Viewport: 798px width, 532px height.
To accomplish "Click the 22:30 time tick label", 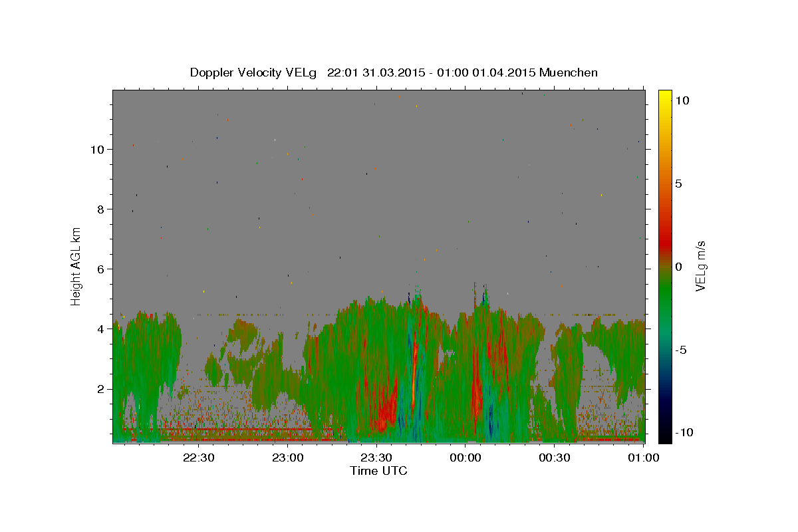I will coord(199,458).
